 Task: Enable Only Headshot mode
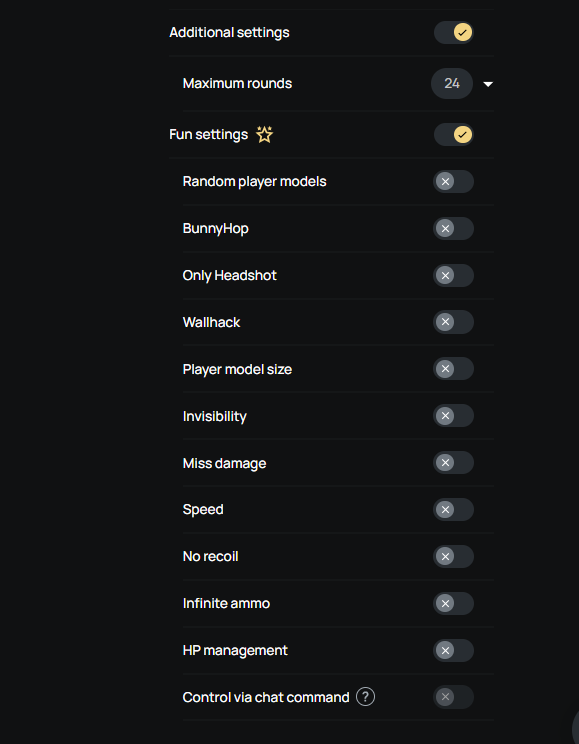453,275
